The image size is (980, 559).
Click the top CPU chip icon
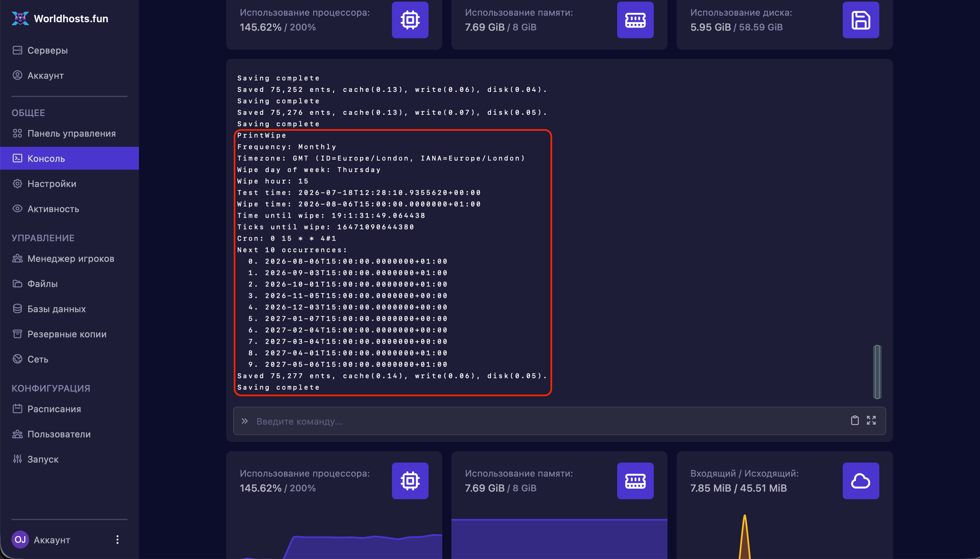click(410, 20)
